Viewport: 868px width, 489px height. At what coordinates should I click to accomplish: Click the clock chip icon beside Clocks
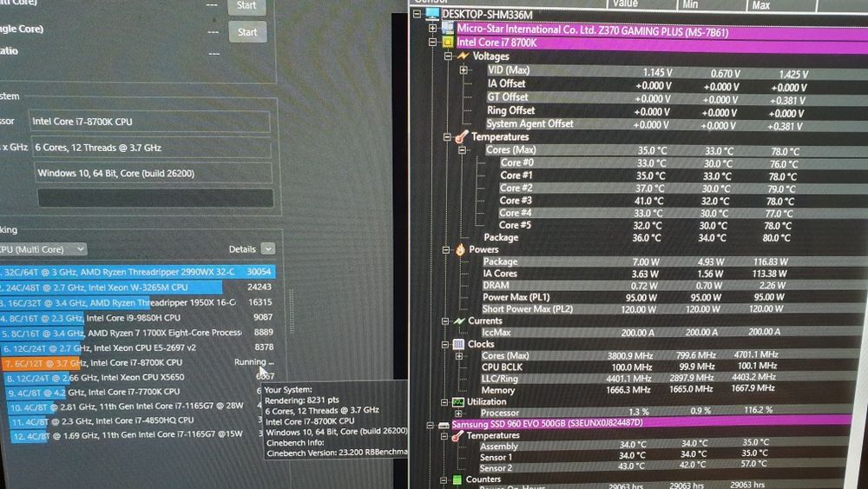tap(458, 345)
